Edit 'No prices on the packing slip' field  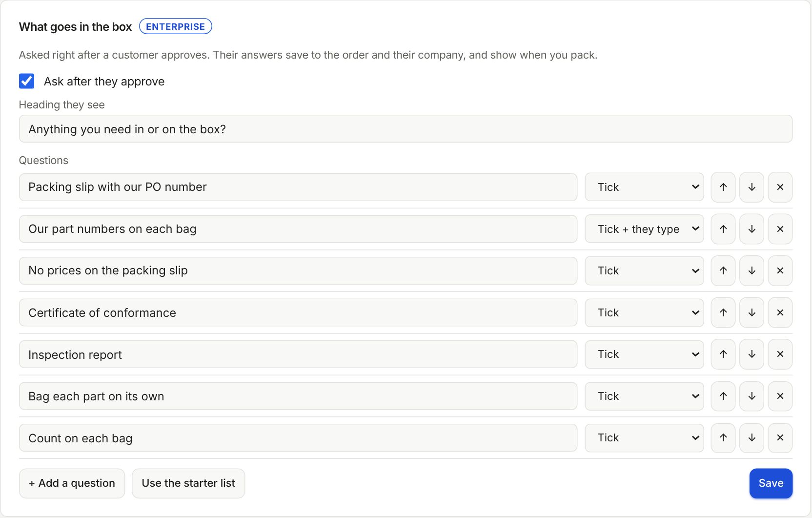point(298,270)
